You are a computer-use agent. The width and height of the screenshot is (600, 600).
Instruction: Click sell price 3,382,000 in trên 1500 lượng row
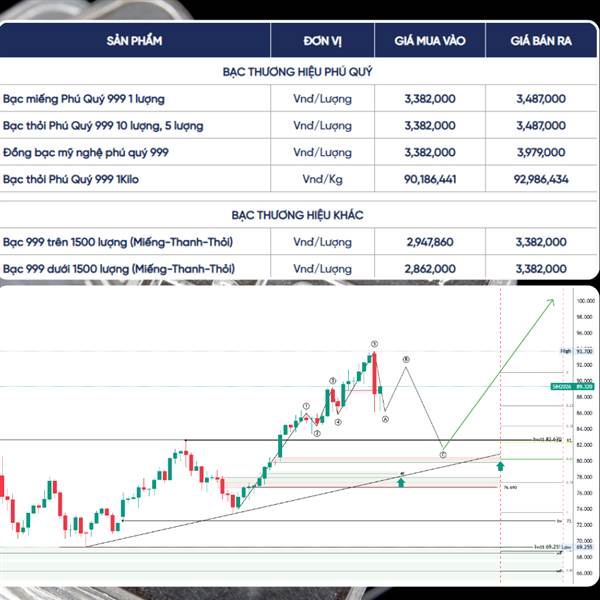(541, 242)
